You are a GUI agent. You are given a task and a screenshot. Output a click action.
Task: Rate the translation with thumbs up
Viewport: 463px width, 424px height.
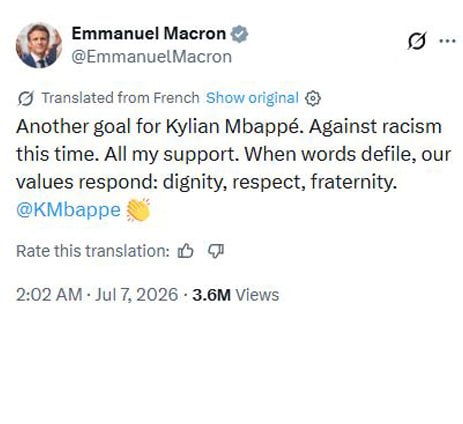186,251
